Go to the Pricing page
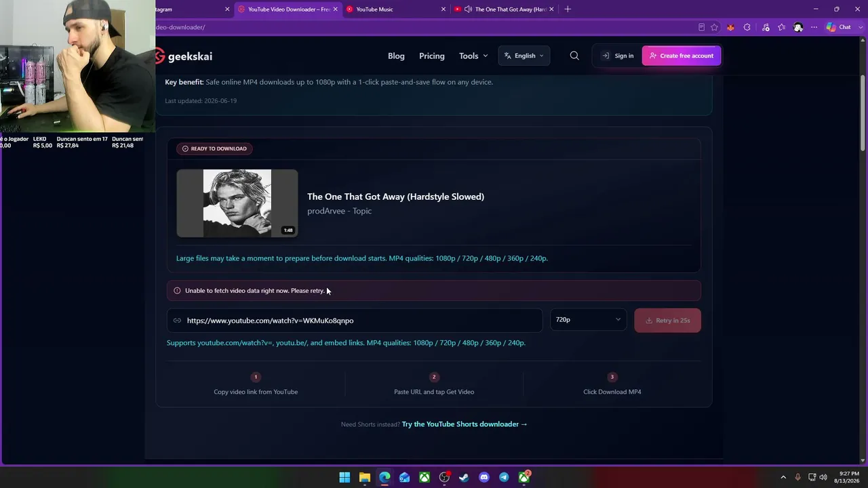Viewport: 868px width, 488px height. (x=432, y=56)
